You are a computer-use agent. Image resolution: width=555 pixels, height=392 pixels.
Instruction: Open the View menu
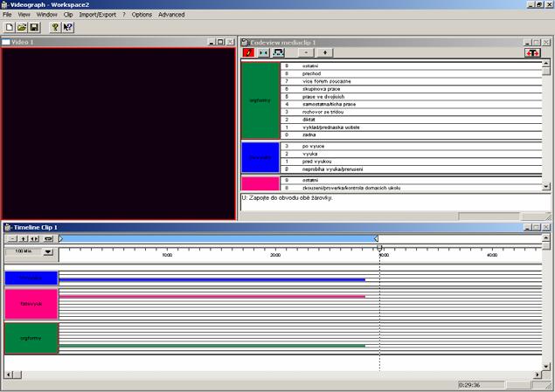coord(24,15)
